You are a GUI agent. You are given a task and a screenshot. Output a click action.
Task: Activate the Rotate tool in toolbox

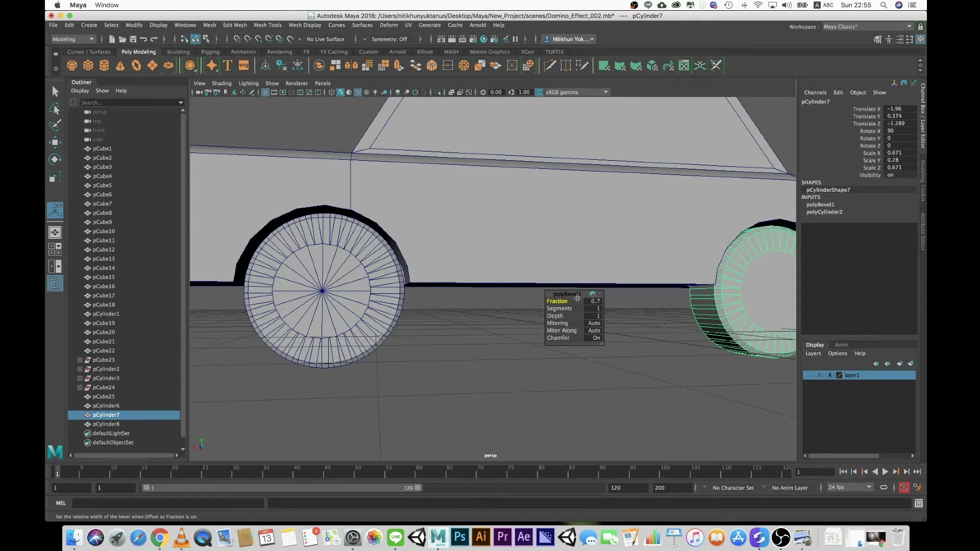pyautogui.click(x=55, y=160)
